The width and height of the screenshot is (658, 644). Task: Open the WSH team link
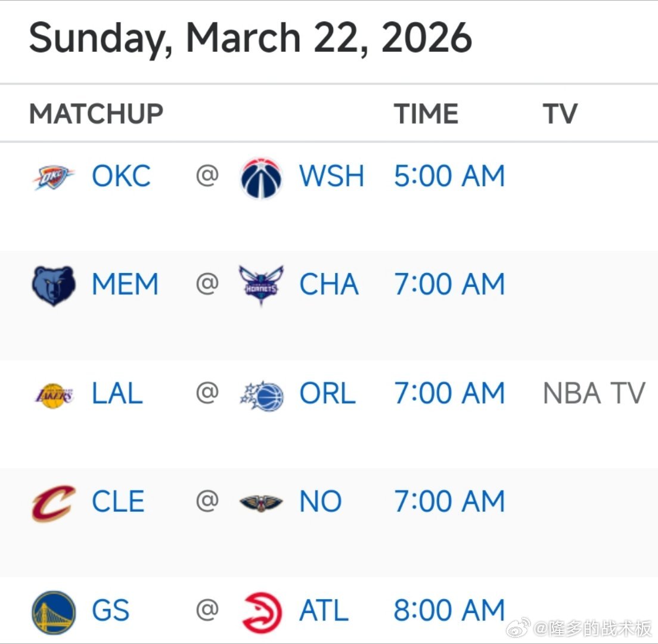[331, 177]
